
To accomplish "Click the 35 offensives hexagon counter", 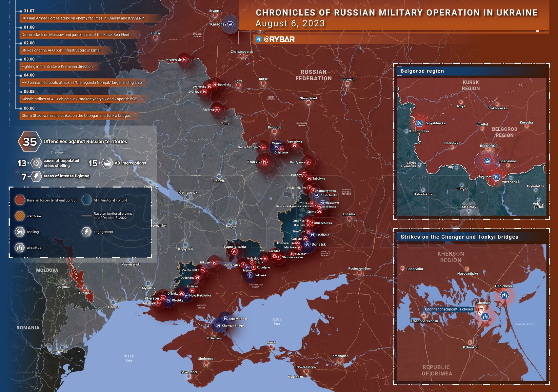I will pyautogui.click(x=30, y=142).
